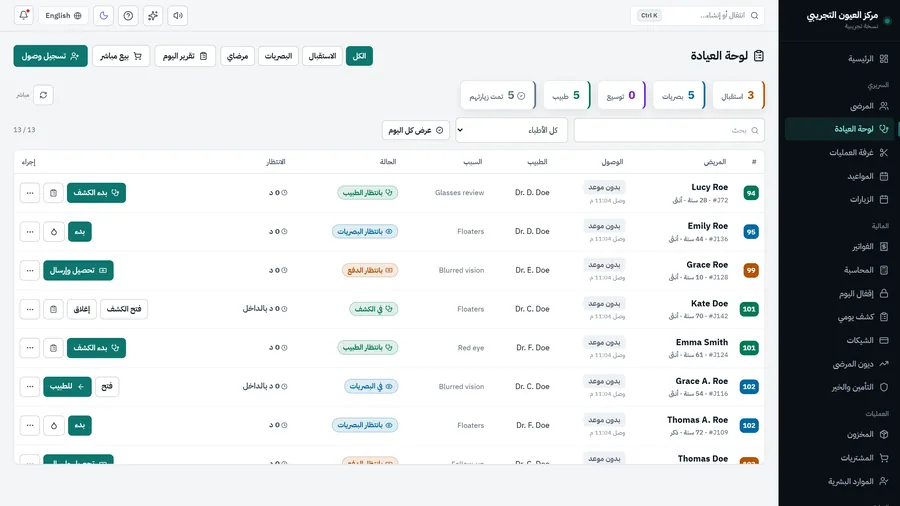Open المرضى in sidebar
900x506 pixels.
[840, 106]
